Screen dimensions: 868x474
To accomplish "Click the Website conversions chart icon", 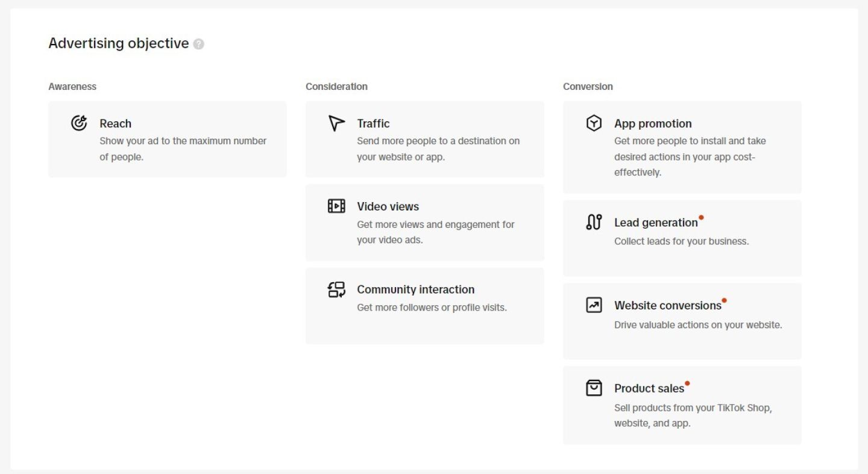I will tap(594, 305).
